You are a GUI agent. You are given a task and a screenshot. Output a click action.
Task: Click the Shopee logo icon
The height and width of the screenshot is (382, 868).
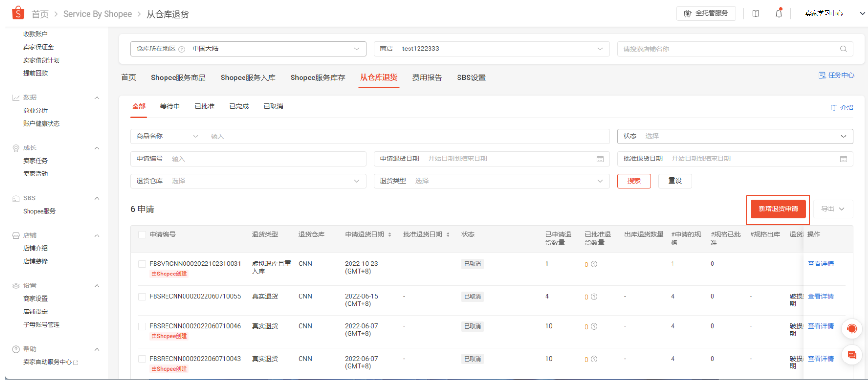[18, 13]
